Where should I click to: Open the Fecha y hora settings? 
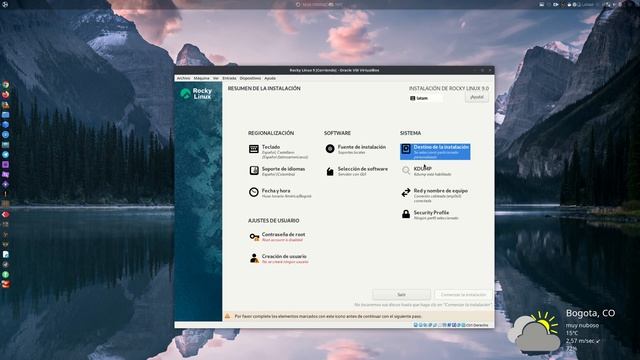(x=280, y=193)
